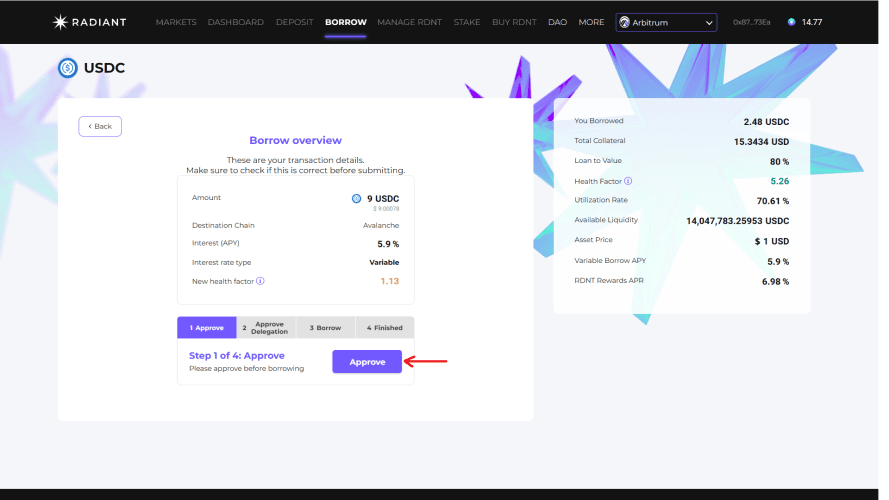Click the Step 1 of 4: Approve text
Screen dimensions: 889x500
tap(237, 355)
